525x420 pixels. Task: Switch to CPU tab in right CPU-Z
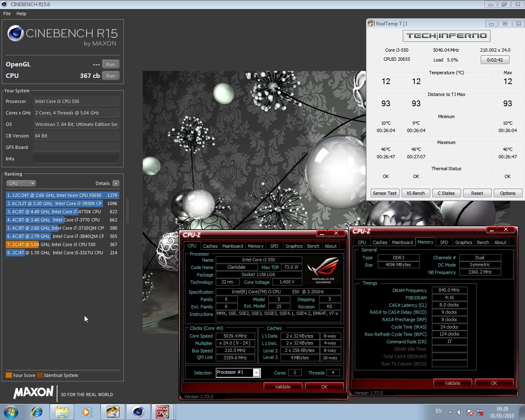362,242
